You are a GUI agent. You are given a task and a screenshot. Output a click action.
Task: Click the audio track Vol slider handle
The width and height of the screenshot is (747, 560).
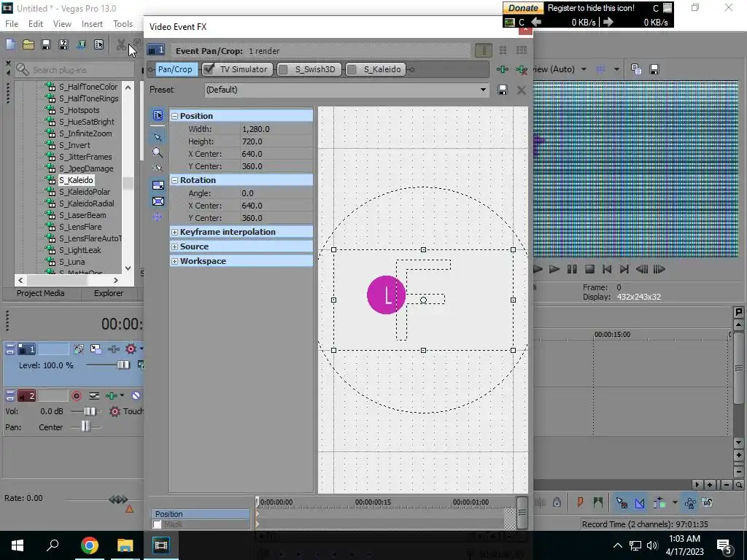coord(90,411)
